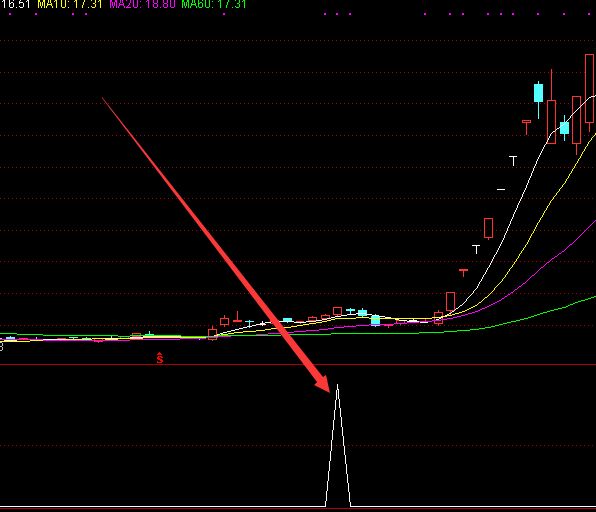596x512 pixels.
Task: Click the green MA60: 17.31 label
Action: point(214,4)
